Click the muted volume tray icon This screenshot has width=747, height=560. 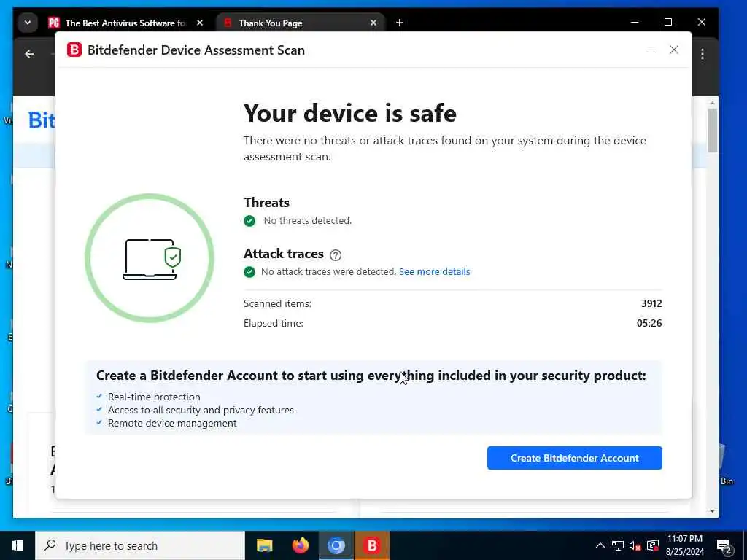click(x=635, y=545)
